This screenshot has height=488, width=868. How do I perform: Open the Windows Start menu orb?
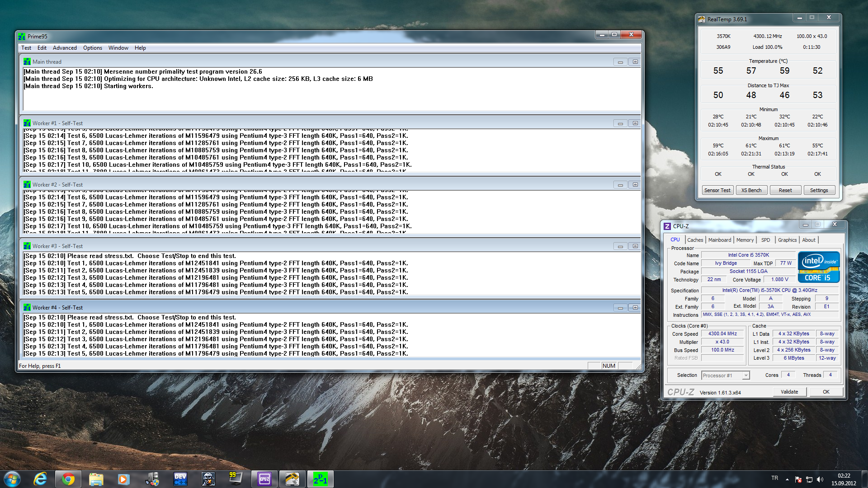coord(12,479)
